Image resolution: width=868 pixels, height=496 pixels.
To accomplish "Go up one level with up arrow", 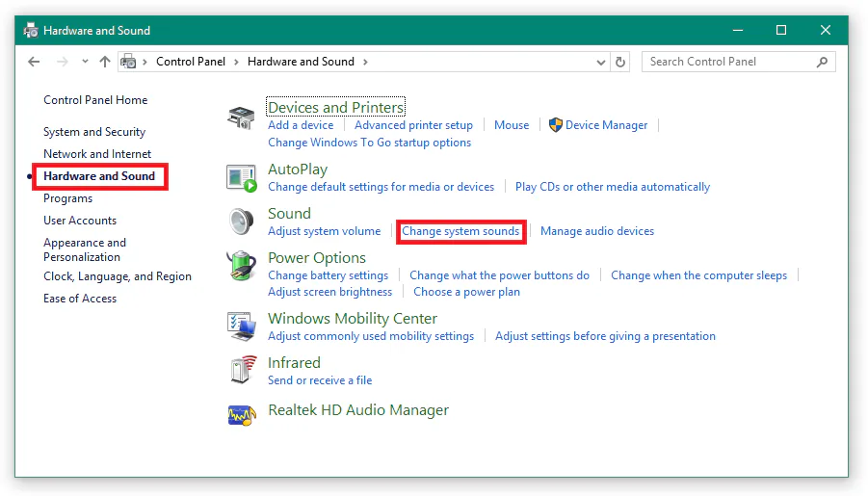I will pyautogui.click(x=105, y=62).
